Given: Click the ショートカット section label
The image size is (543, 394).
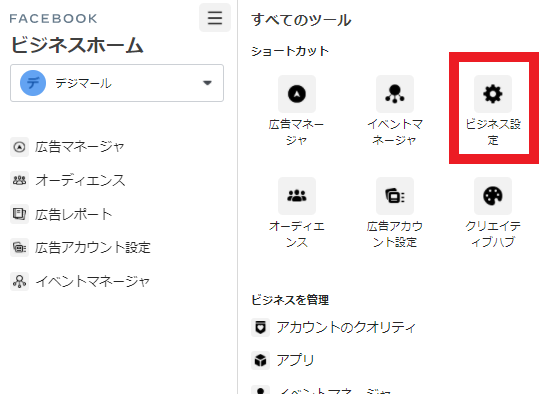Looking at the screenshot, I should 290,51.
